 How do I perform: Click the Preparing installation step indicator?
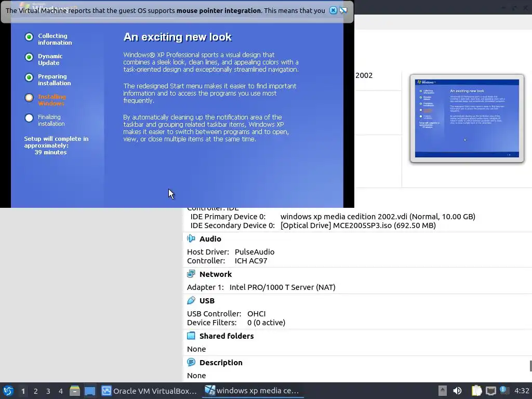(x=29, y=77)
